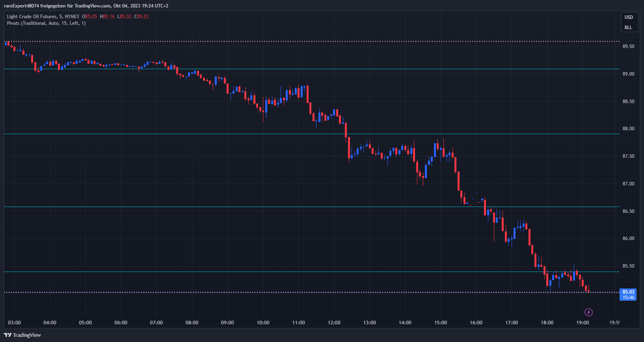
Task: Click the 89.50 price scale label
Action: tap(628, 46)
